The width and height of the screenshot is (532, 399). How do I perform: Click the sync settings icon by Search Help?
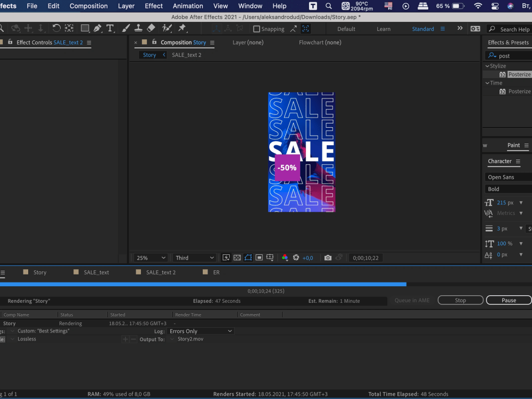coord(475,29)
